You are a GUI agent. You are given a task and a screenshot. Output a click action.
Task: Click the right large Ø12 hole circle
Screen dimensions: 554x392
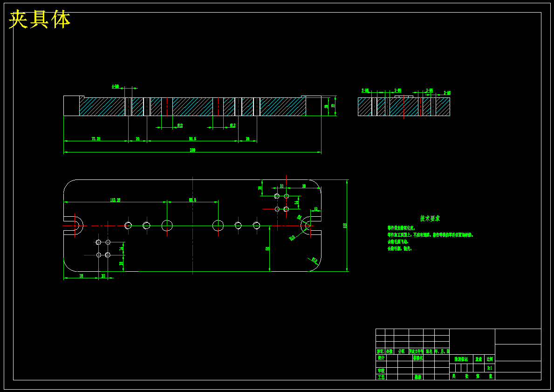click(218, 225)
